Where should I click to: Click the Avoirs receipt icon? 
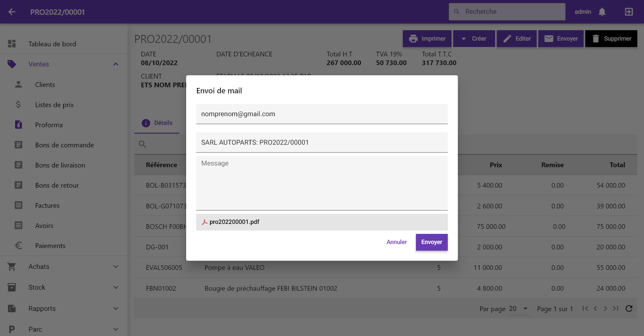click(18, 226)
